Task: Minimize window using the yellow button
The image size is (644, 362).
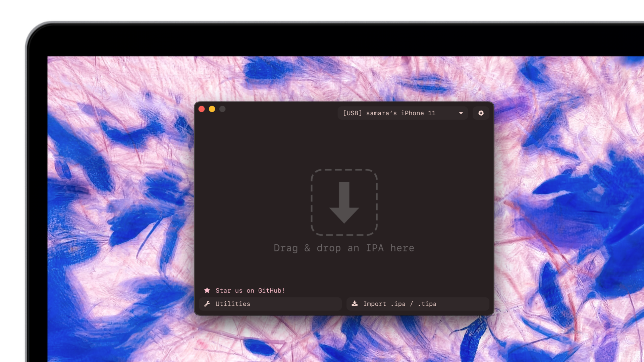Action: coord(212,109)
